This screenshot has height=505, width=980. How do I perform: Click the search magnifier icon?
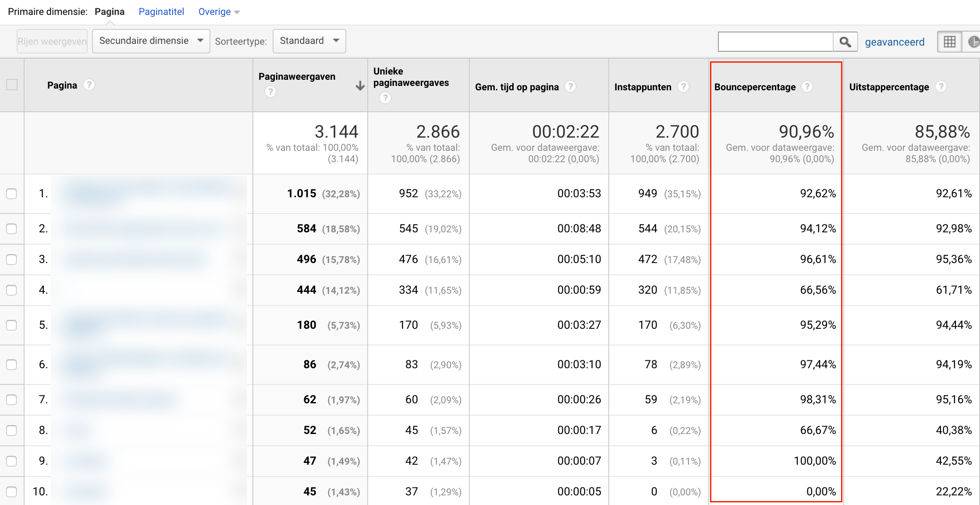tap(845, 42)
